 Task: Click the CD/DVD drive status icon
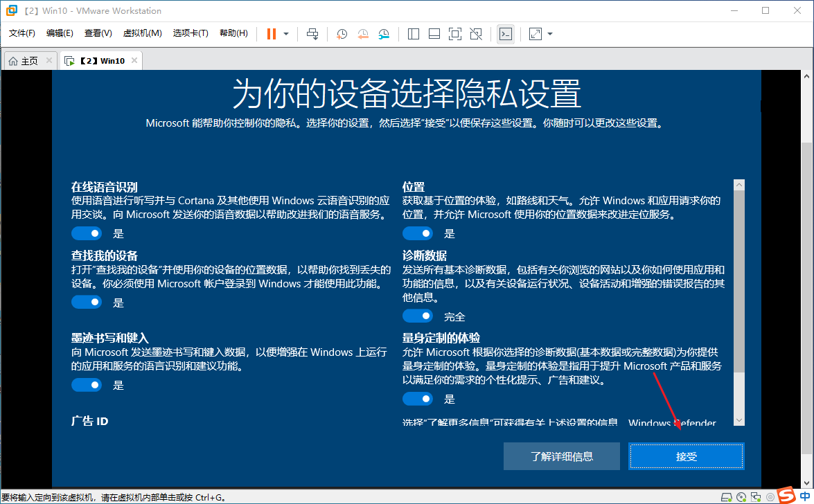tap(741, 497)
